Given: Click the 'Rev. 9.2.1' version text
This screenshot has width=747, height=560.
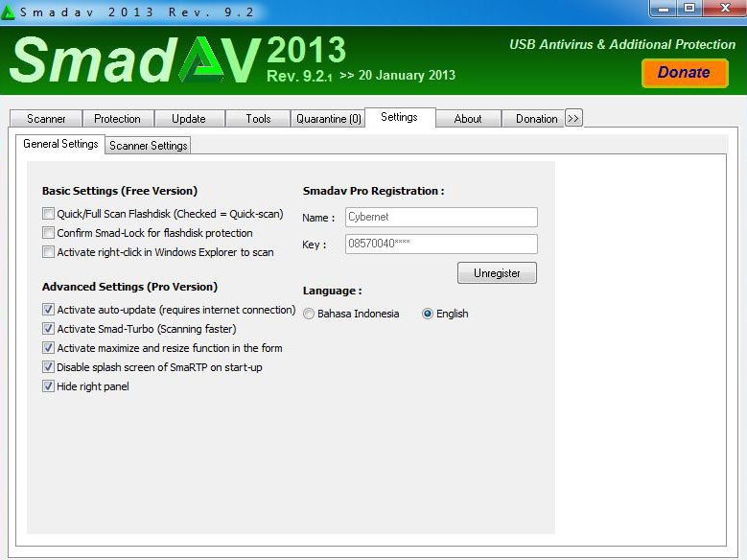Looking at the screenshot, I should pyautogui.click(x=299, y=76).
